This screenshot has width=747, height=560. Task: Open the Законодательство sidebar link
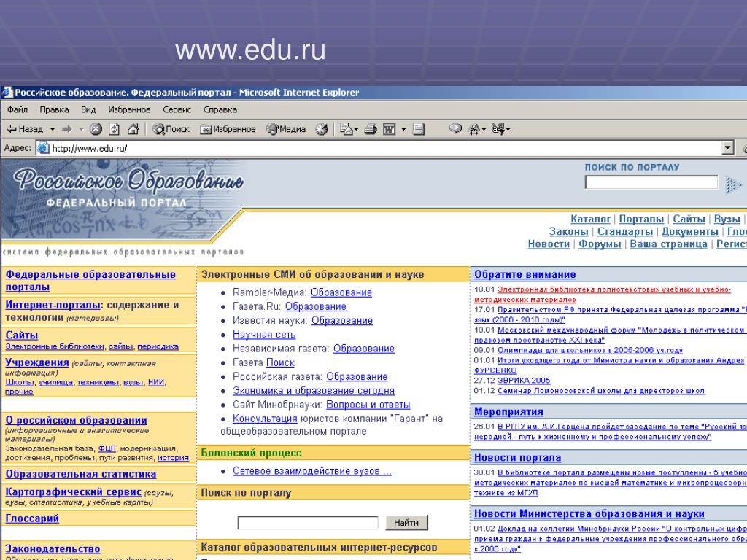click(x=53, y=548)
